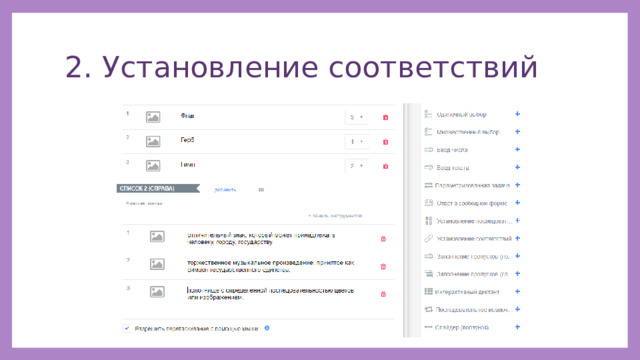Click plus on second 'Заполнение пропусков' row
This screenshot has width=640, height=360.
518,274
